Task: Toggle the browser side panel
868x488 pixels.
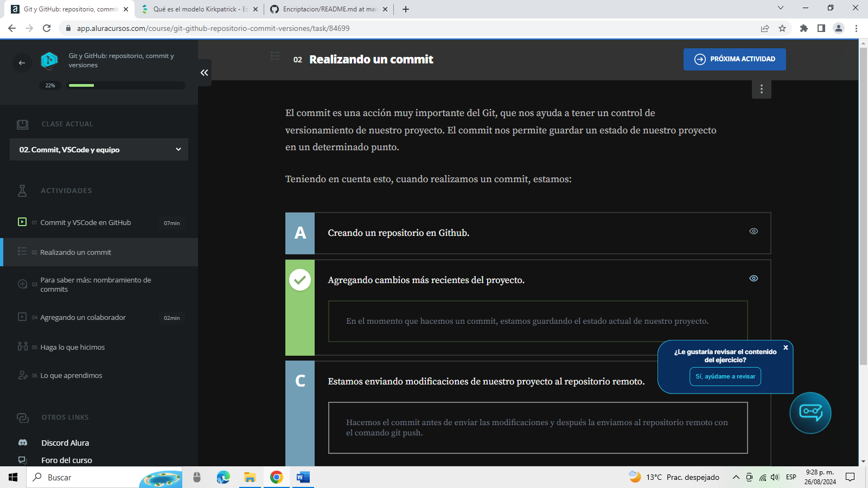Action: (821, 28)
